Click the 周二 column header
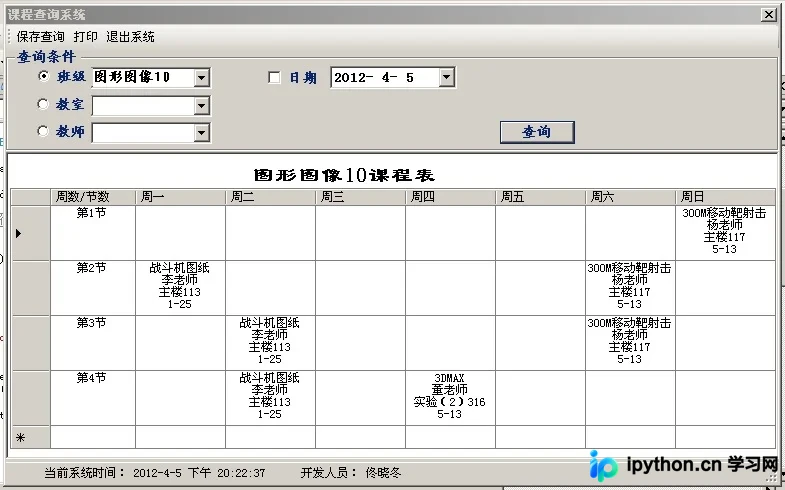 (270, 197)
